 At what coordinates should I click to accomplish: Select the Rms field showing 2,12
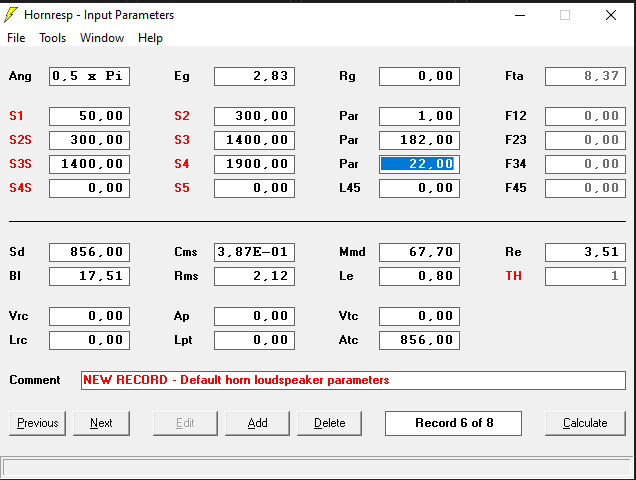254,276
